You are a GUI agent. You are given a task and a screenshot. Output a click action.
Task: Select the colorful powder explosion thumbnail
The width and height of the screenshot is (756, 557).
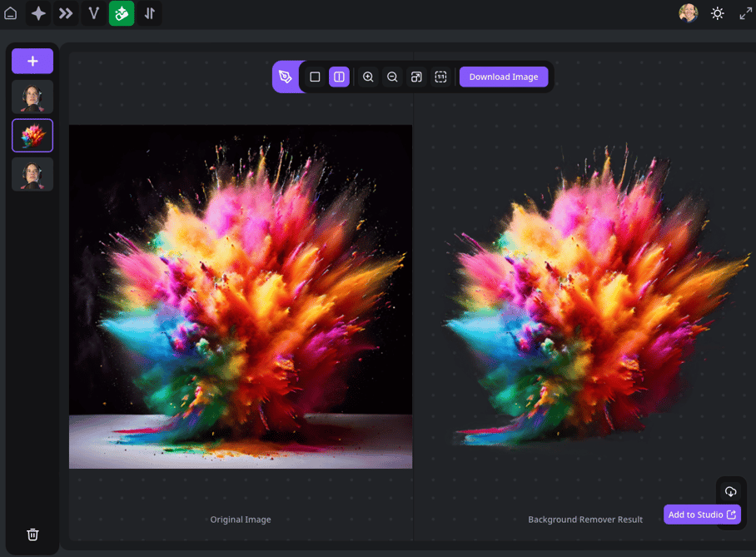pyautogui.click(x=32, y=135)
